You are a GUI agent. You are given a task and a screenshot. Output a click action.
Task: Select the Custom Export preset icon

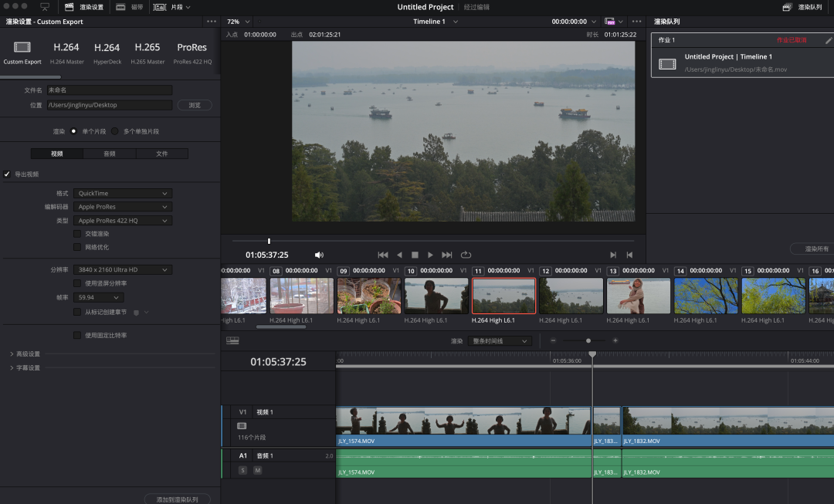click(22, 47)
